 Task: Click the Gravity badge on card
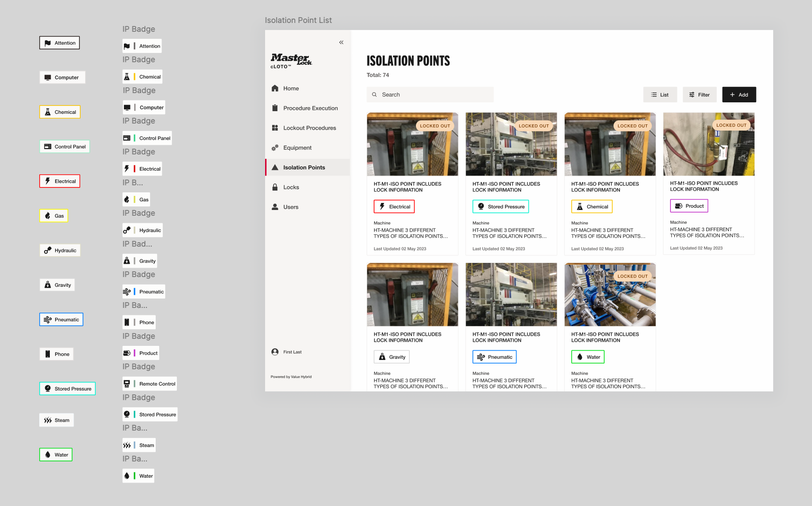click(x=392, y=357)
